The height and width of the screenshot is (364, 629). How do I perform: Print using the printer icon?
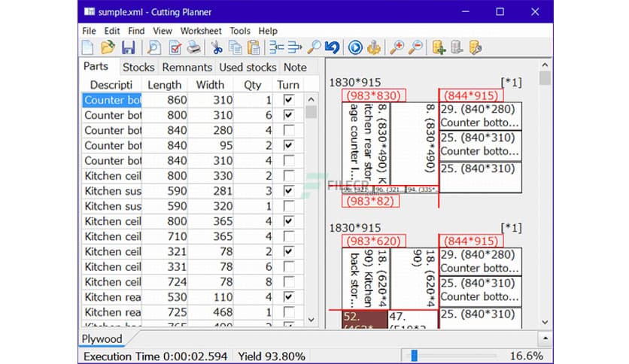[x=194, y=47]
